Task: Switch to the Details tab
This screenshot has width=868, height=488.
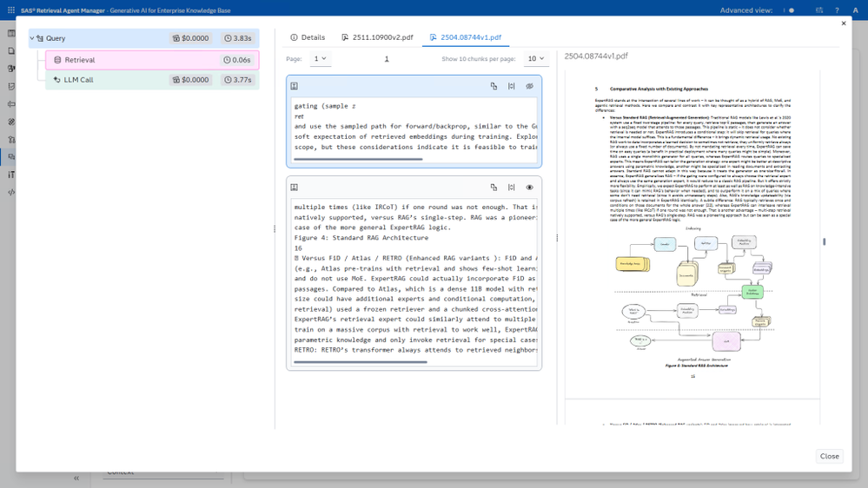Action: pyautogui.click(x=308, y=37)
